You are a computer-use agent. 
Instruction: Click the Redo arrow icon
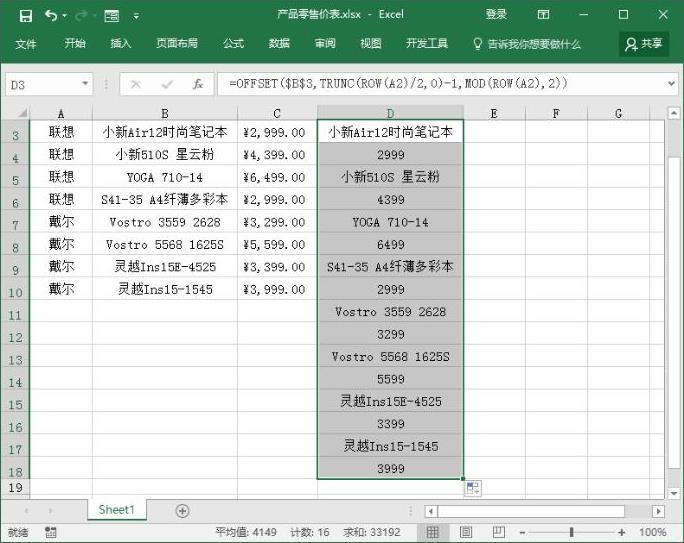[x=81, y=16]
